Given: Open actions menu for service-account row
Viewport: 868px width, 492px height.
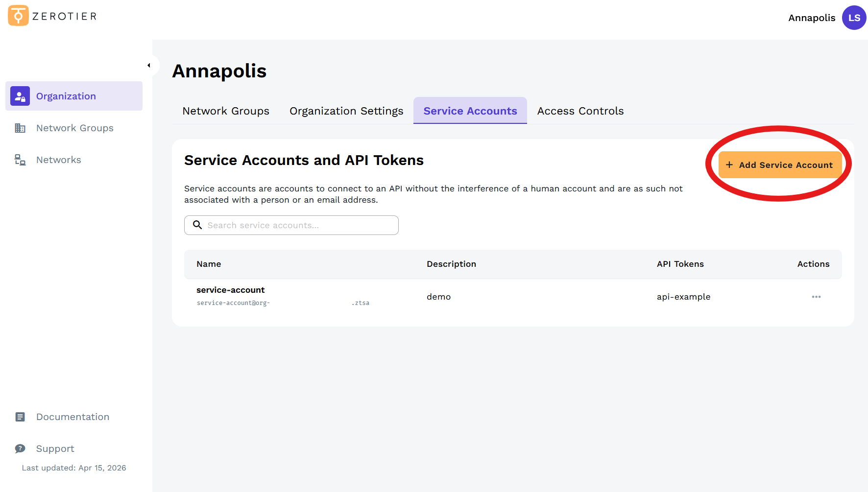Looking at the screenshot, I should (816, 297).
